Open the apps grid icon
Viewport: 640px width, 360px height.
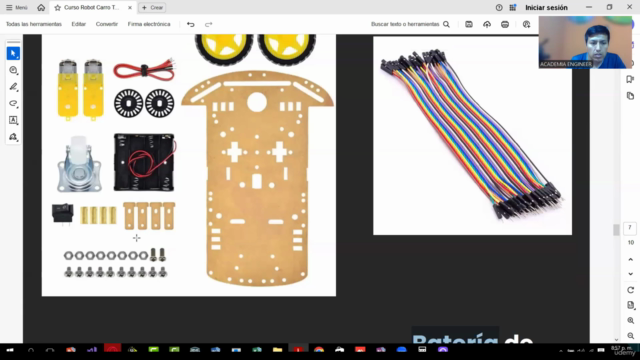point(513,7)
